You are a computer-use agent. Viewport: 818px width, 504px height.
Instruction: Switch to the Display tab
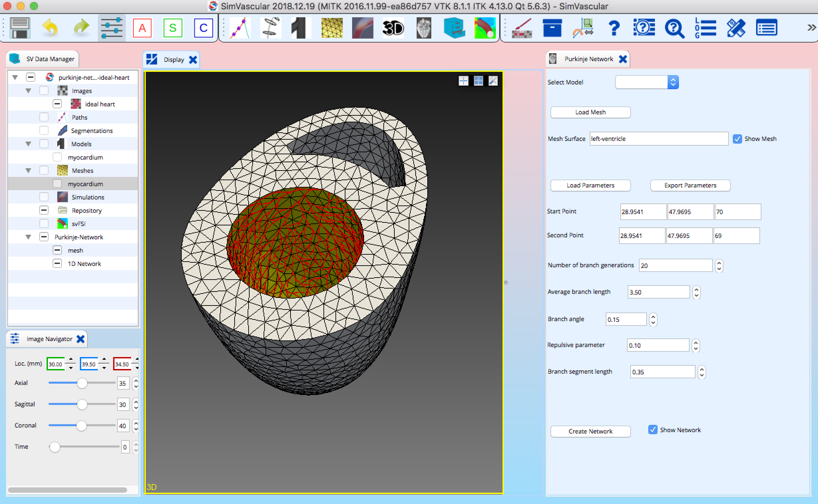174,59
